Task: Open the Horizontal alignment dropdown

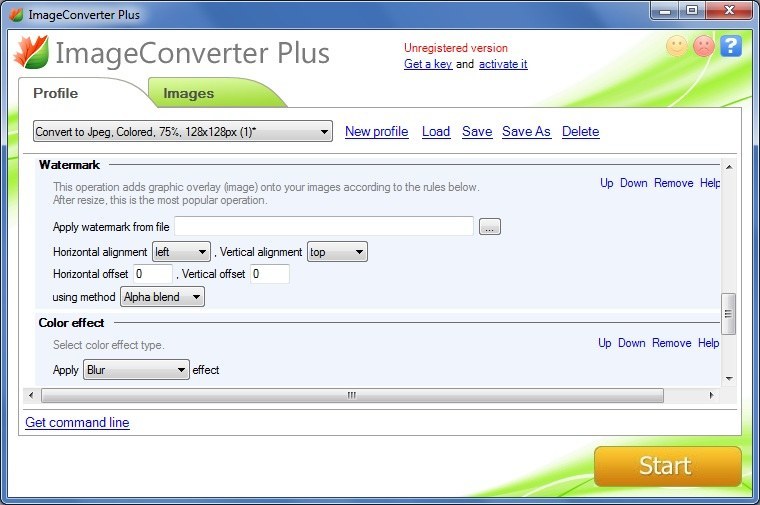Action: (x=181, y=252)
